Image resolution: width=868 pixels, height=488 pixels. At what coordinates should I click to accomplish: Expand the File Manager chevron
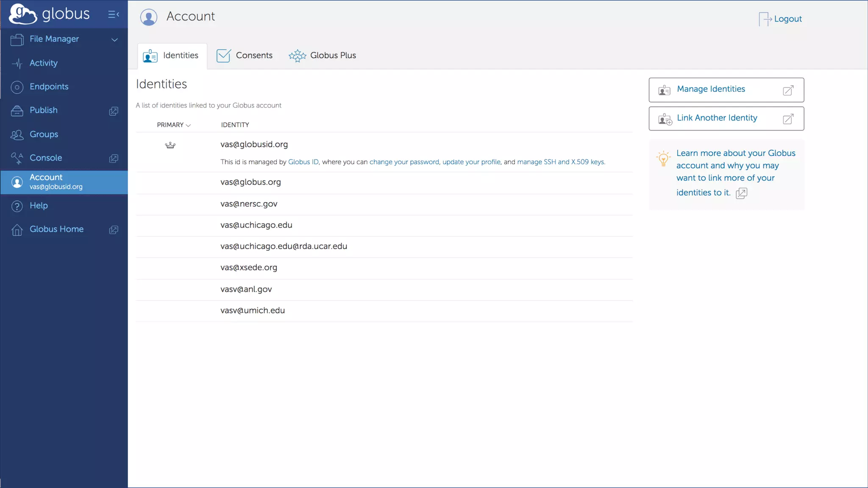114,39
